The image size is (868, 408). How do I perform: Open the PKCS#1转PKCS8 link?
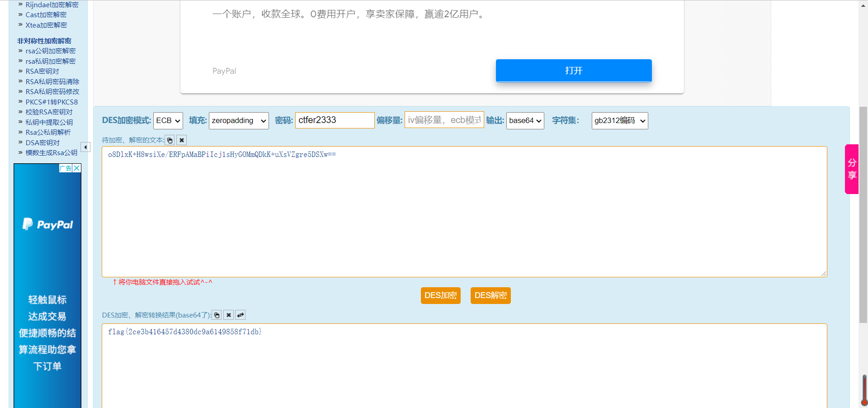pyautogui.click(x=52, y=102)
